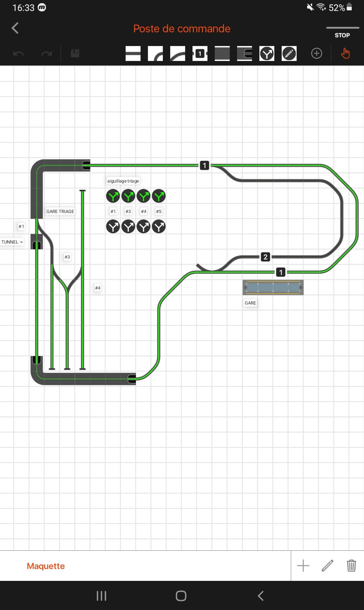
Task: Select the station platform building
Action: (x=273, y=287)
